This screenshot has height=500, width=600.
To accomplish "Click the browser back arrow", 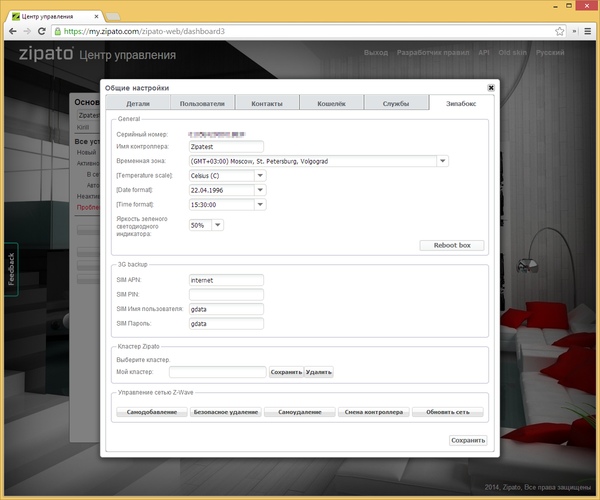I will point(13,32).
